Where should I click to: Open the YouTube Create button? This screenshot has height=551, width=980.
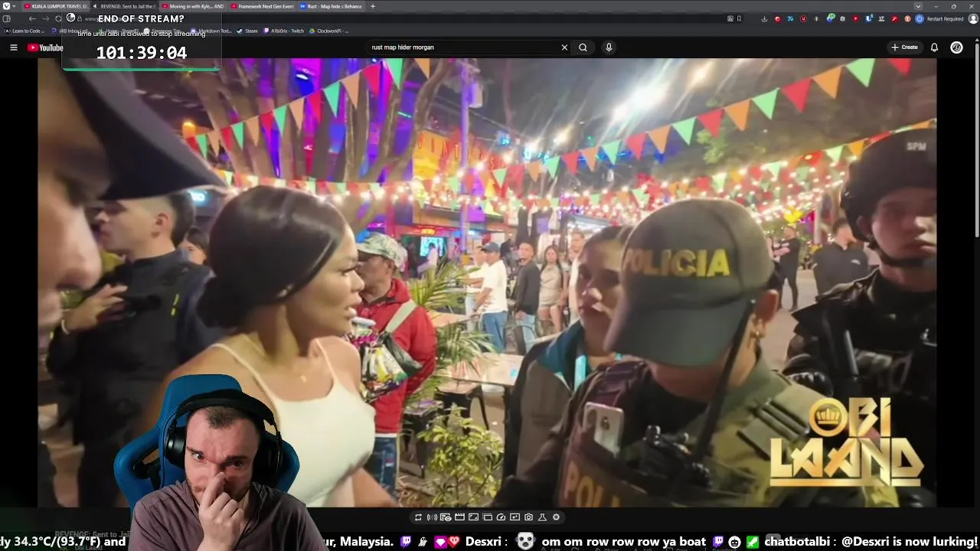904,47
